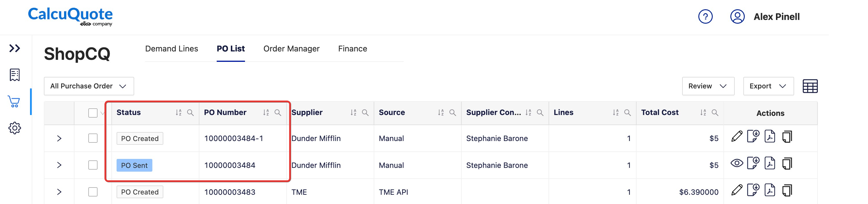Search the Supplier column
Image resolution: width=868 pixels, height=204 pixels.
[365, 113]
